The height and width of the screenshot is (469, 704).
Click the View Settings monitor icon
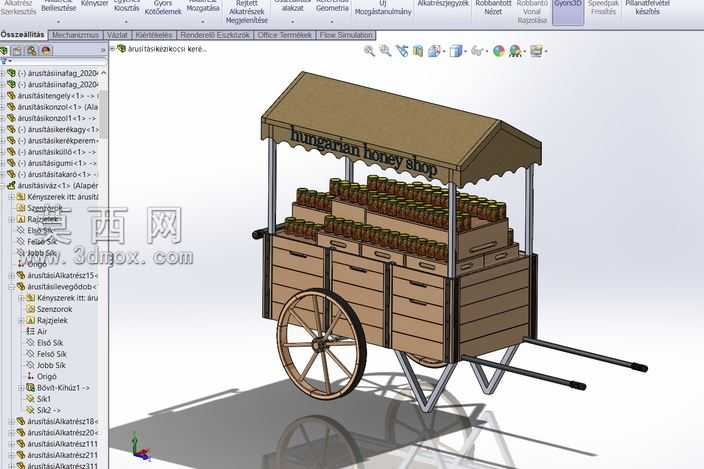[536, 51]
